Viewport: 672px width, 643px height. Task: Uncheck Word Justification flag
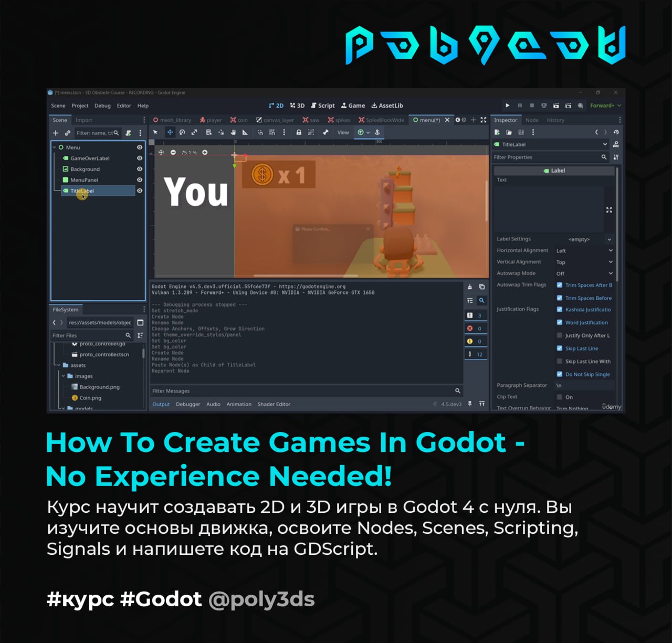point(560,322)
